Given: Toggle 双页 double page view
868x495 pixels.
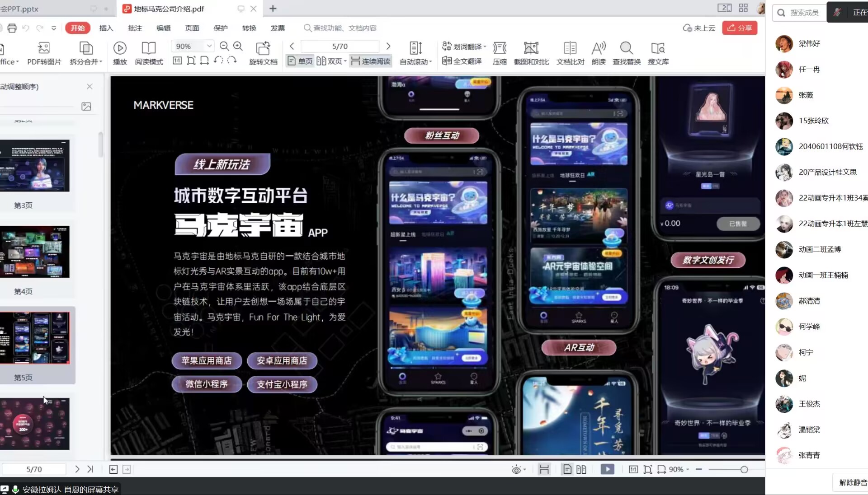Looking at the screenshot, I should pos(329,61).
